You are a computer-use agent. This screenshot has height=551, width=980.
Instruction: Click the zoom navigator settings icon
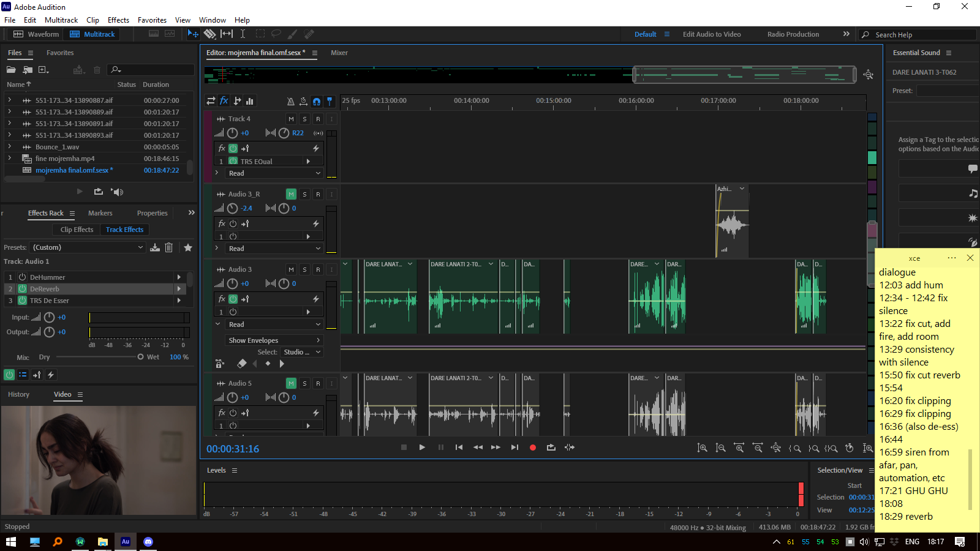(x=869, y=75)
